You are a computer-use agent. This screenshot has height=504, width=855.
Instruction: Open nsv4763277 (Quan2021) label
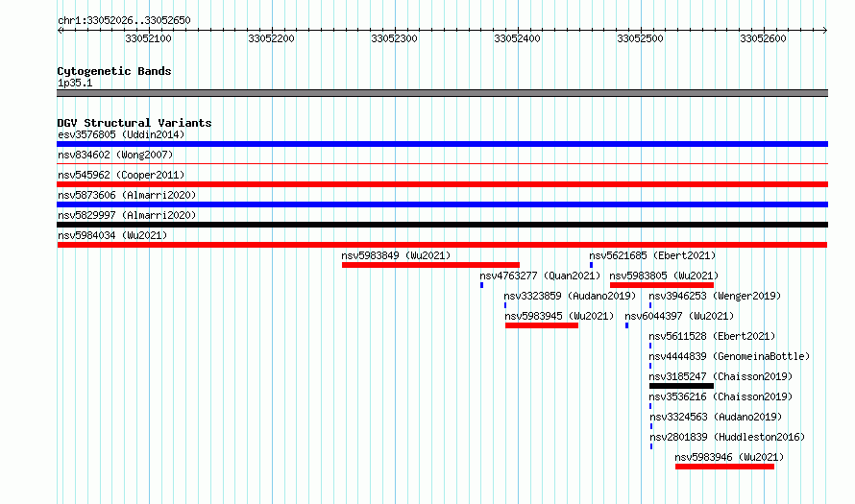point(540,276)
